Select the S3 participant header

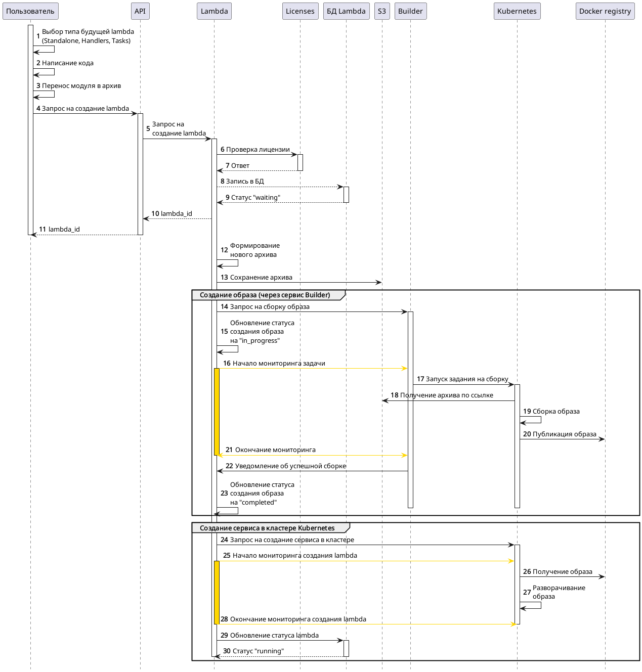pos(382,11)
